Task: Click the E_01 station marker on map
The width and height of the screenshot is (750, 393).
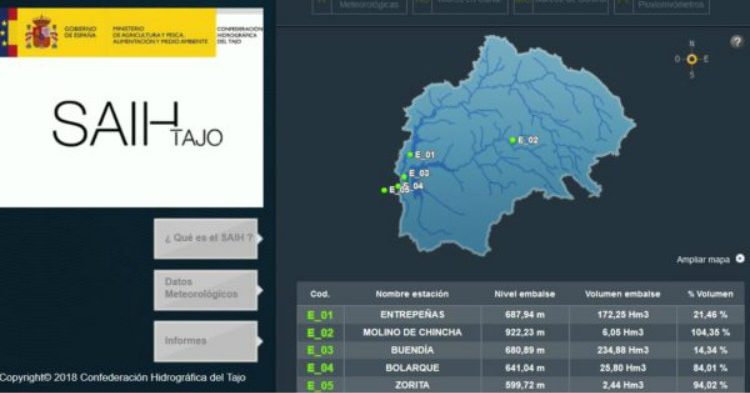Action: pyautogui.click(x=410, y=154)
